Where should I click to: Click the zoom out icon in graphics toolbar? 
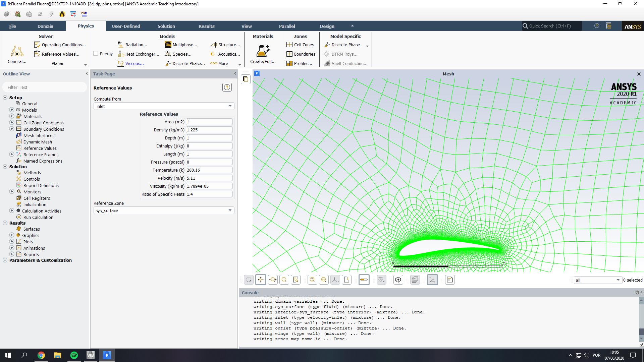(x=324, y=280)
